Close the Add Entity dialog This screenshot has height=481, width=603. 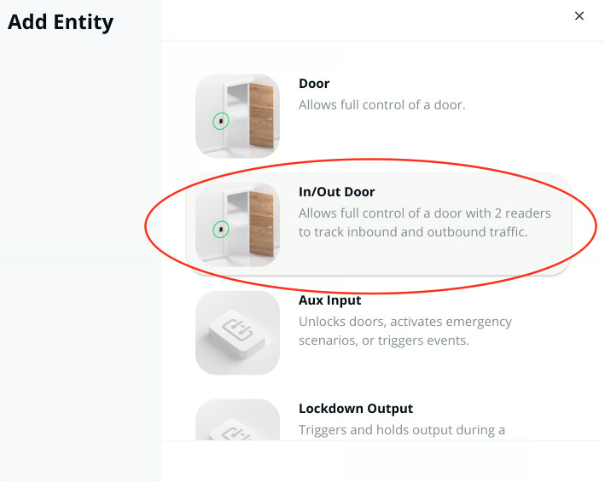tap(579, 16)
